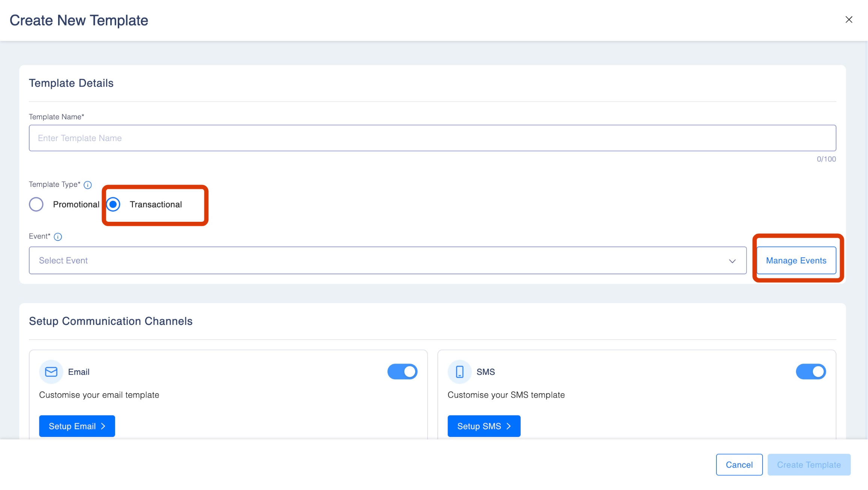Click arrow on Setup SMS button
868x490 pixels.
(x=509, y=426)
